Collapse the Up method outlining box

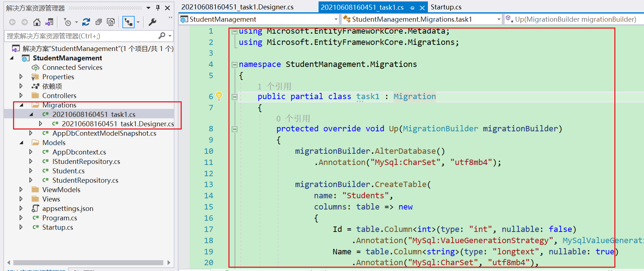(x=235, y=129)
